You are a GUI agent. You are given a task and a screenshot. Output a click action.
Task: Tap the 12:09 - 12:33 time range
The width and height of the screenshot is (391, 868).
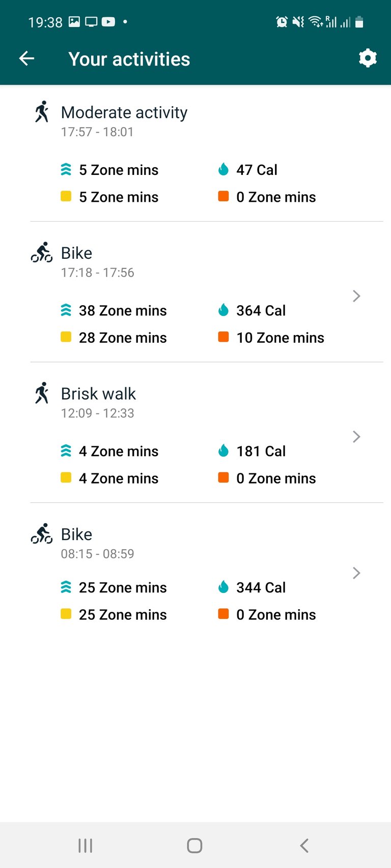tap(97, 413)
